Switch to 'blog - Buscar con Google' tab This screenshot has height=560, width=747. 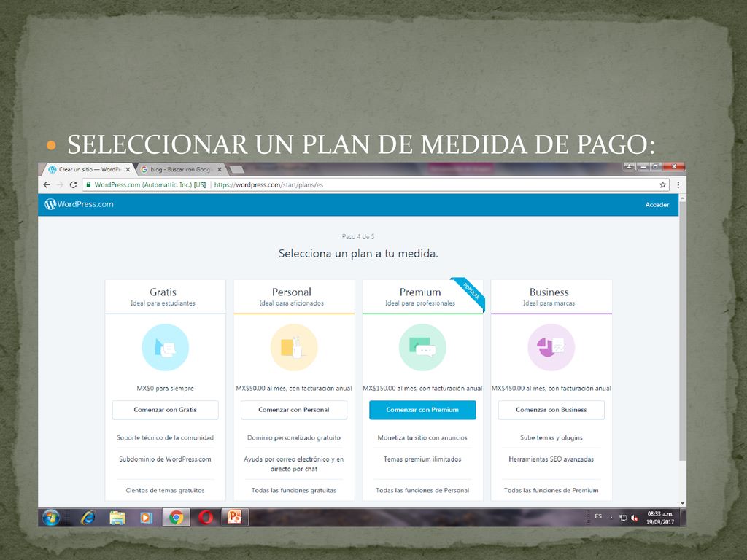coord(181,169)
